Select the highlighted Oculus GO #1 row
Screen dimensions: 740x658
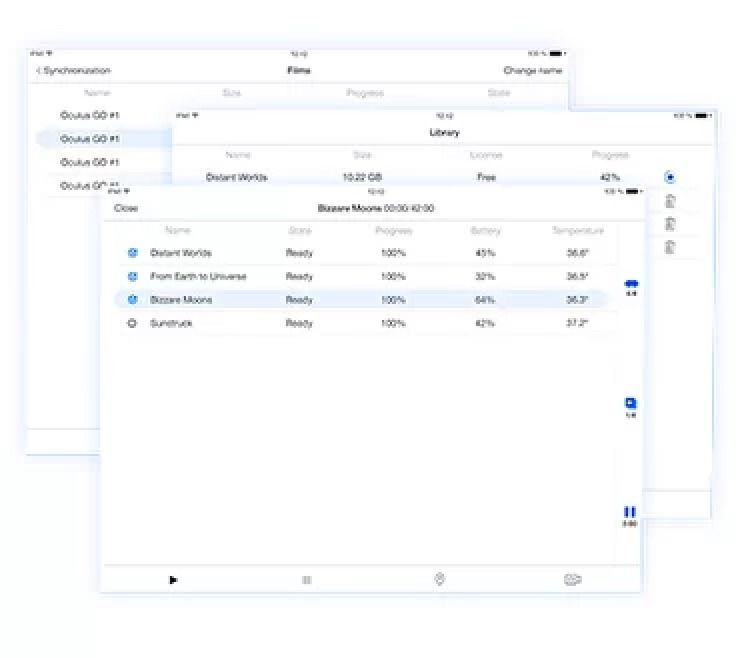click(x=90, y=139)
